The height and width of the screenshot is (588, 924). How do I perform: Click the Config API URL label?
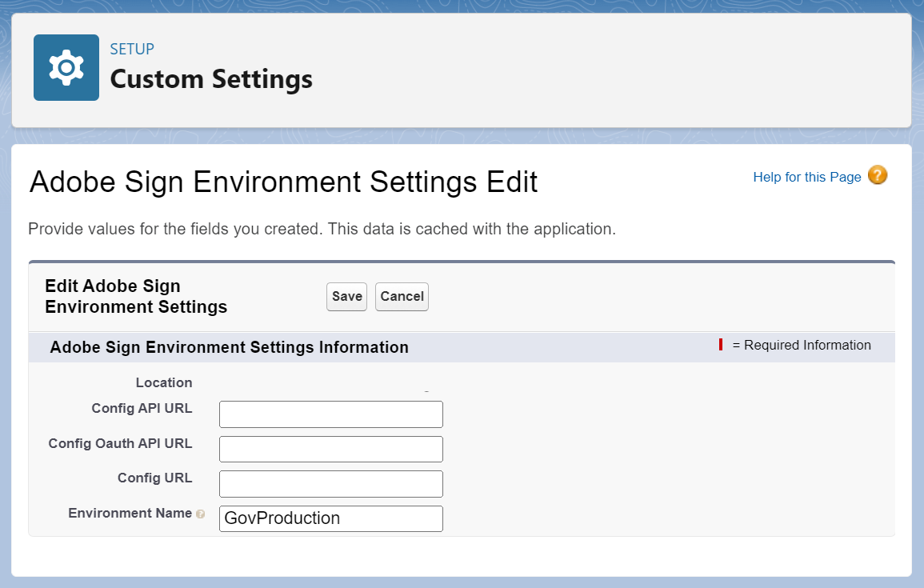(142, 408)
